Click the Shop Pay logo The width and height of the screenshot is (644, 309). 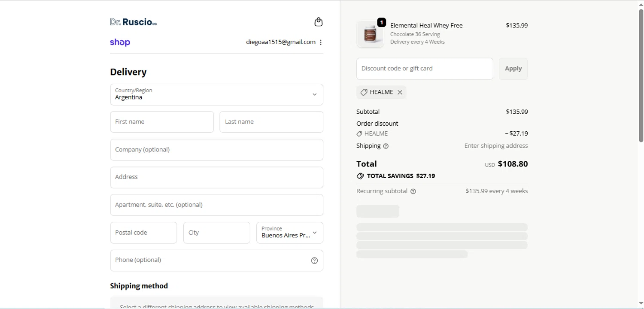pyautogui.click(x=120, y=42)
